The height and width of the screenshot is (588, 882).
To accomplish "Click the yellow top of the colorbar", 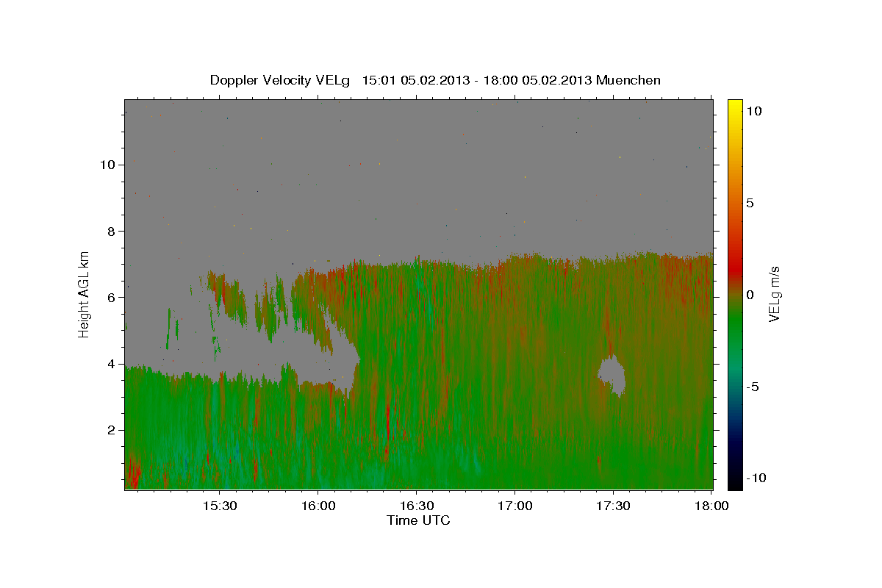I will pos(735,105).
